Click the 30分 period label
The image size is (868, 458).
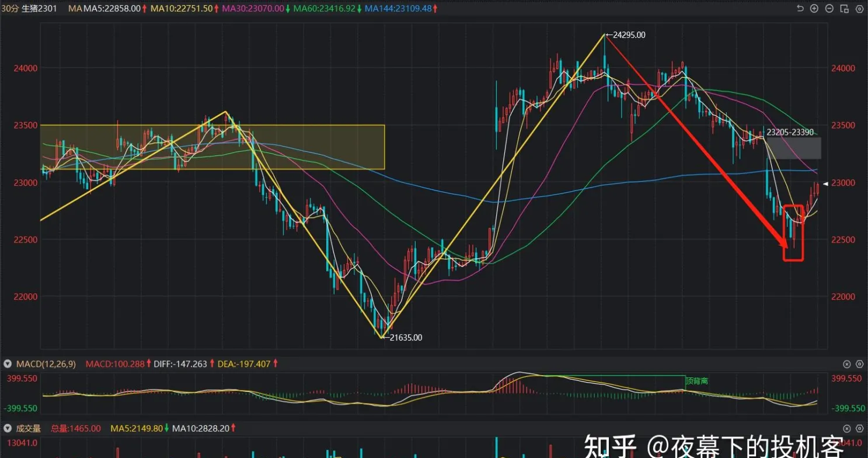pos(10,9)
